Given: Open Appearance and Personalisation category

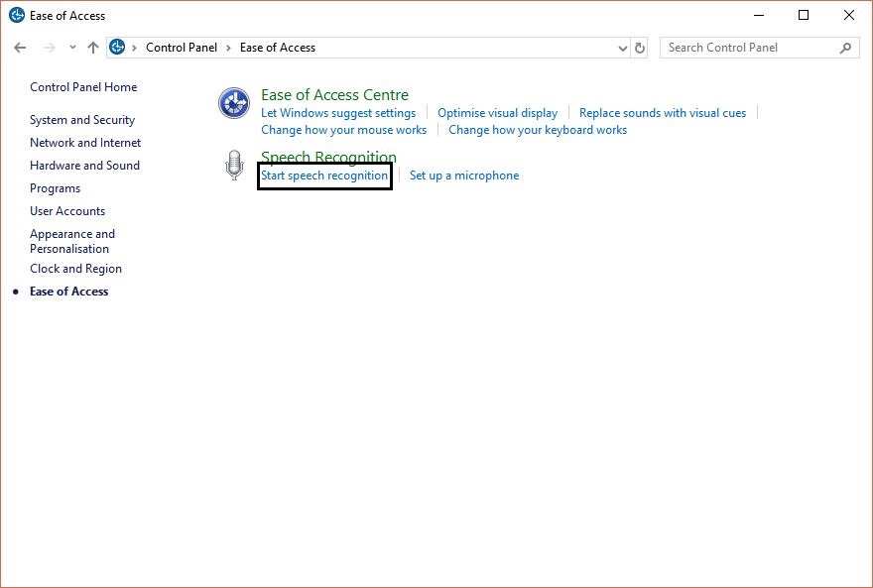Looking at the screenshot, I should (72, 241).
